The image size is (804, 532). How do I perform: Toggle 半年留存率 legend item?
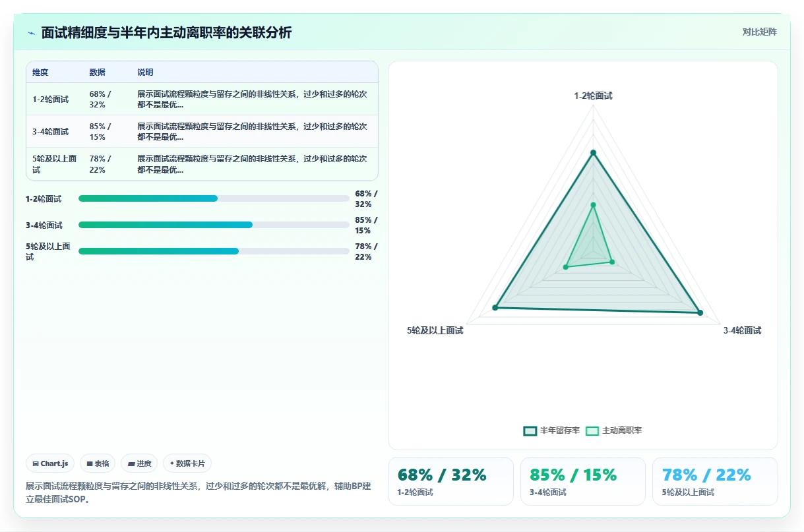point(551,430)
